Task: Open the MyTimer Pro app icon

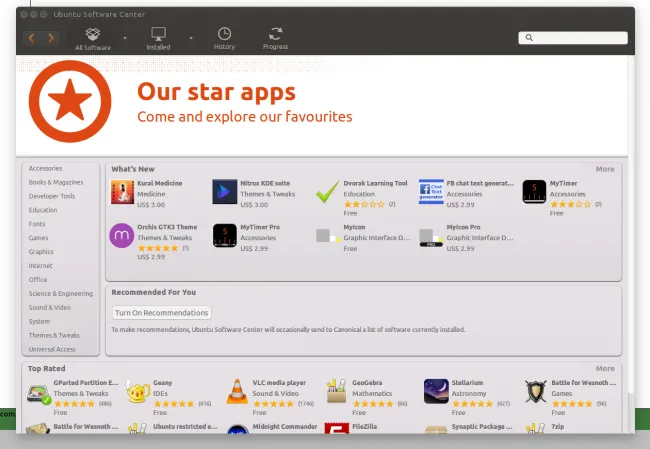Action: point(225,235)
